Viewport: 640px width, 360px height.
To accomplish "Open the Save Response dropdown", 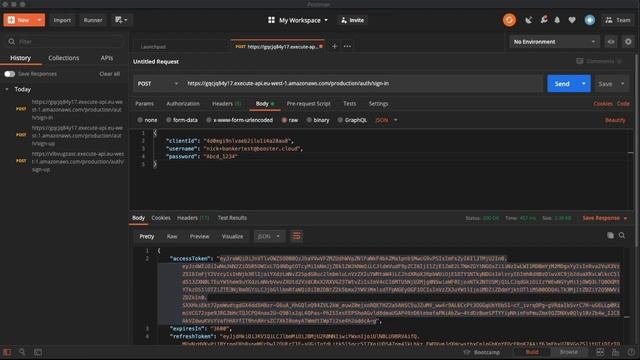I will 605,218.
